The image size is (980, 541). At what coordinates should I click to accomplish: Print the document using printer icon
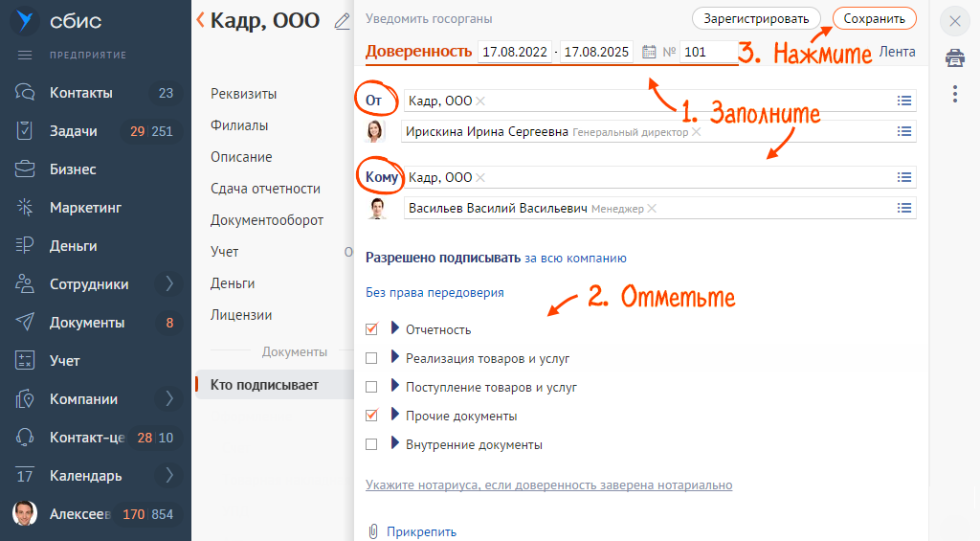(955, 58)
